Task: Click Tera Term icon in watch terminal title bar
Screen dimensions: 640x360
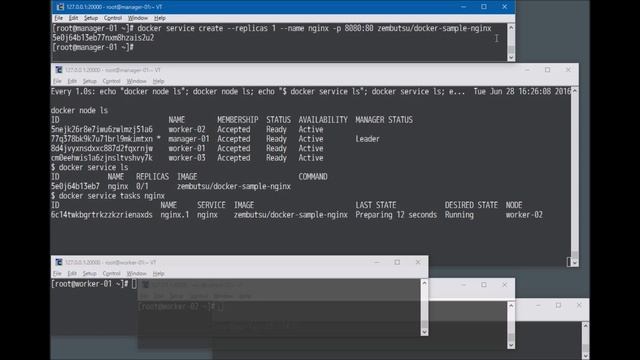Action: tap(59, 70)
